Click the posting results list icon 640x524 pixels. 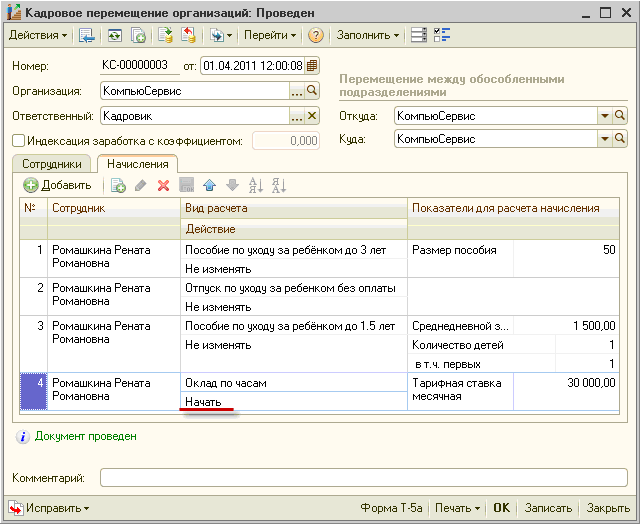click(x=418, y=36)
